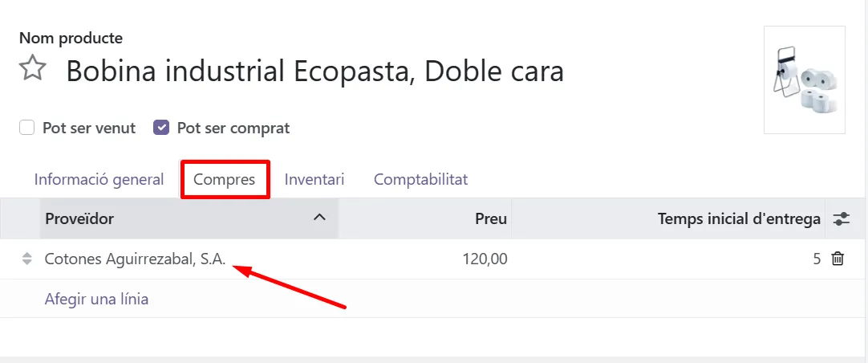
Task: Open the column options sliders icon
Action: click(841, 218)
